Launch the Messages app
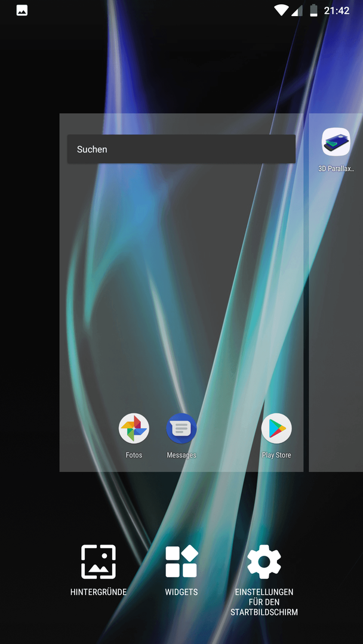 [181, 428]
